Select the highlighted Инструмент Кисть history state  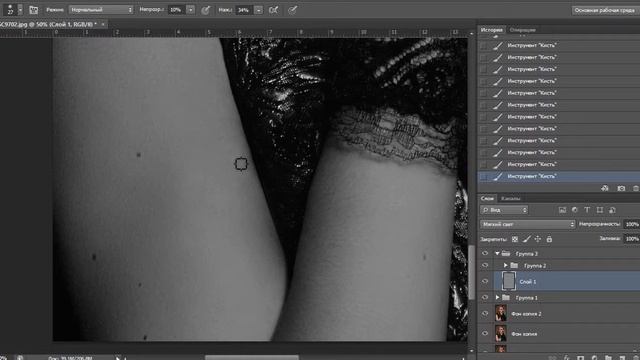pos(559,176)
